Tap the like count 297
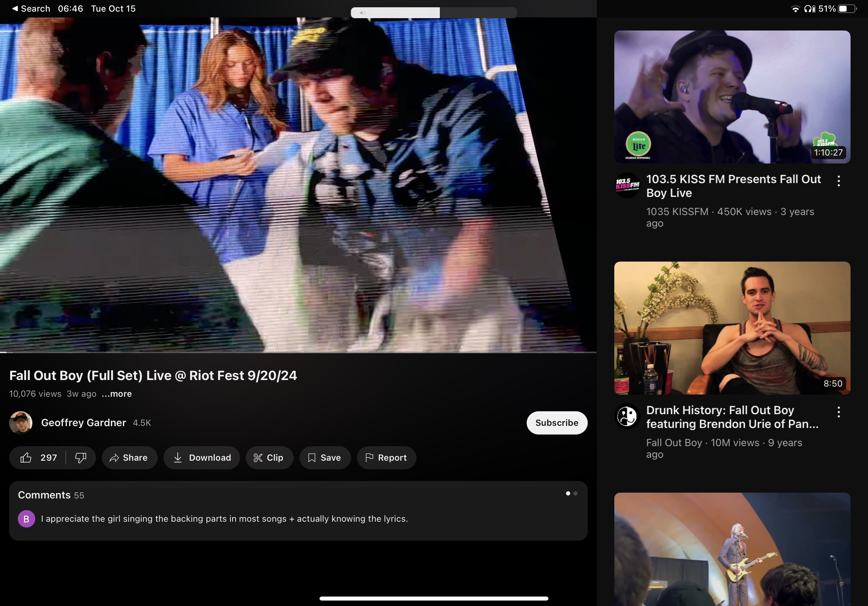 [x=49, y=457]
